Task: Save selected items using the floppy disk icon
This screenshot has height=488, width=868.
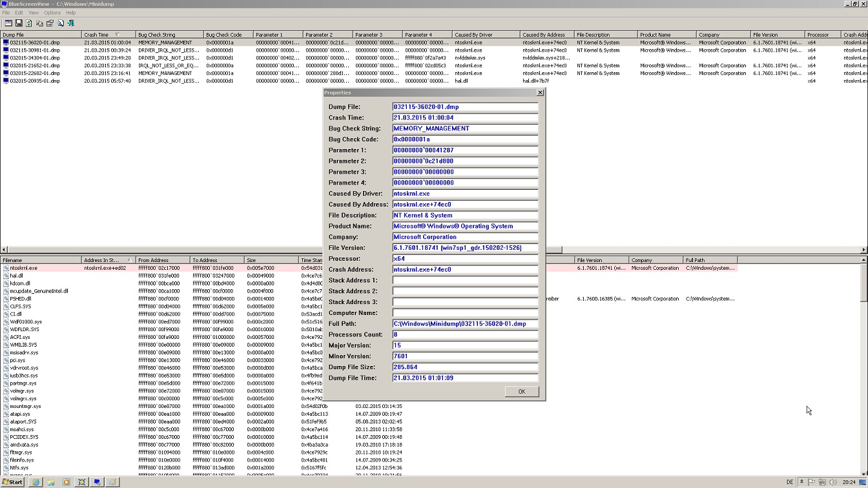Action: tap(19, 23)
